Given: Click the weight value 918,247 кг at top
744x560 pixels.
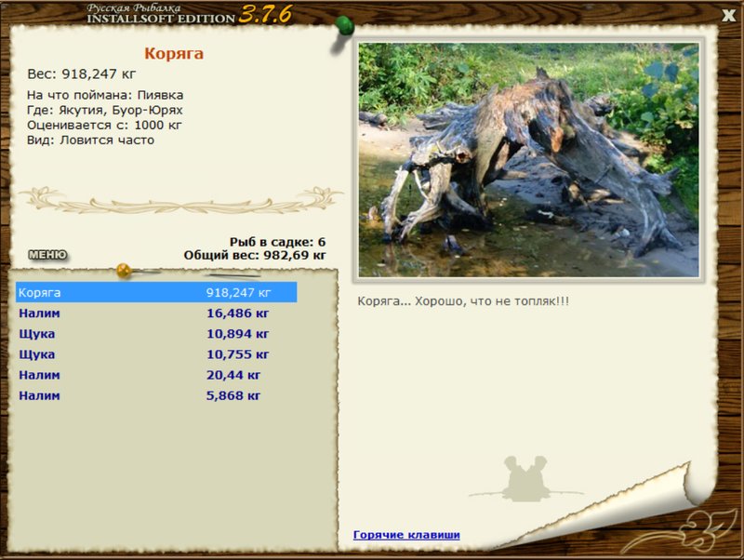Looking at the screenshot, I should [99, 74].
